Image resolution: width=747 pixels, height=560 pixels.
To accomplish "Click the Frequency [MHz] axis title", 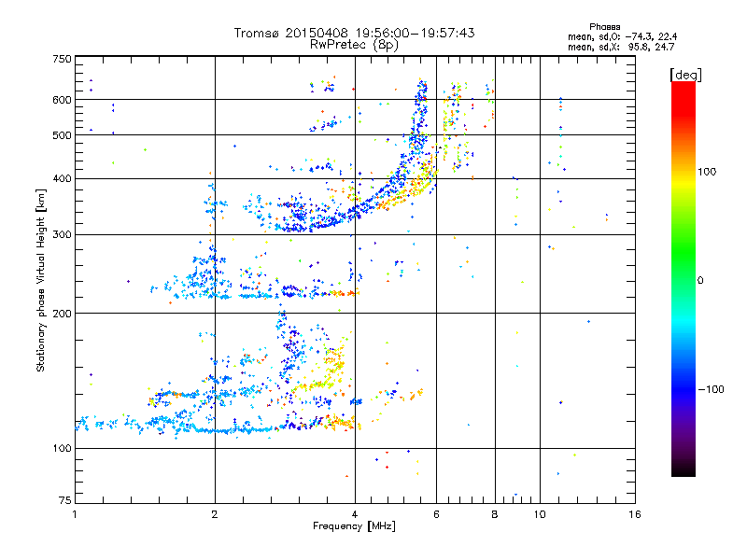I will (354, 526).
